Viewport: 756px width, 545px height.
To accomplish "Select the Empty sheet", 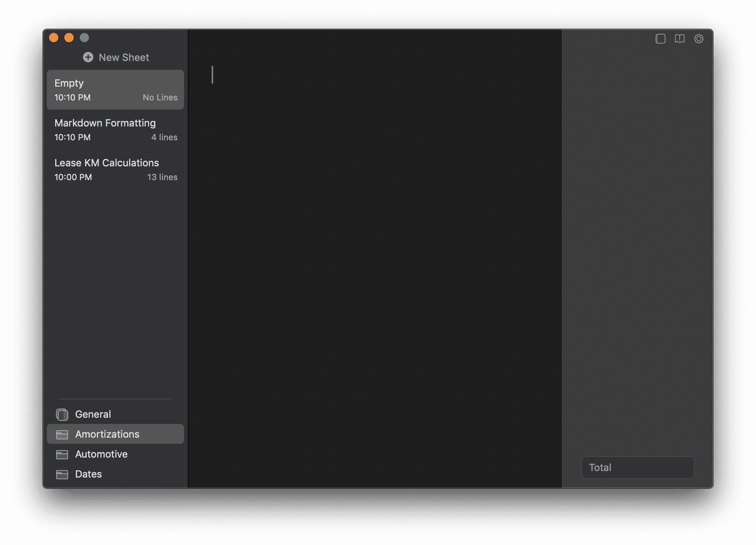I will coord(115,90).
